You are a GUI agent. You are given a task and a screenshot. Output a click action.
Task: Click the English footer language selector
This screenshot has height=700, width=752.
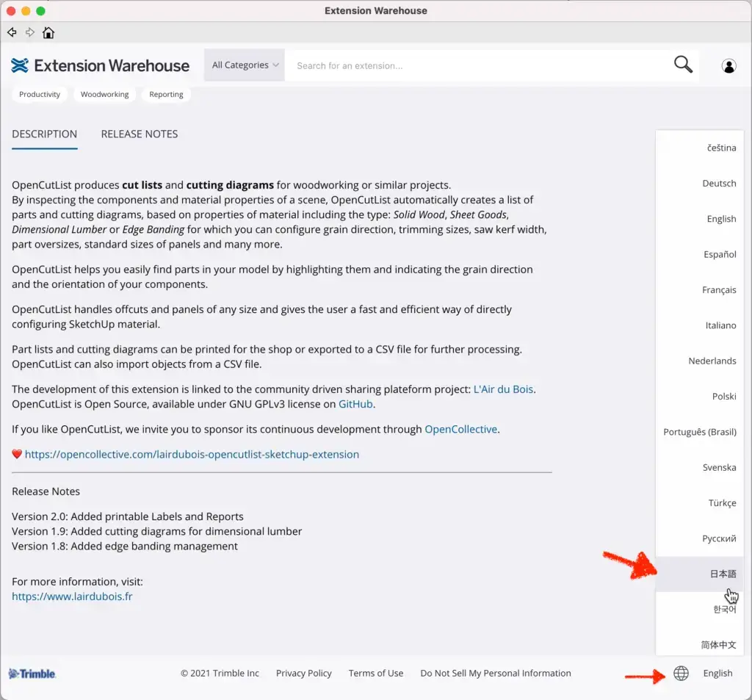[717, 673]
